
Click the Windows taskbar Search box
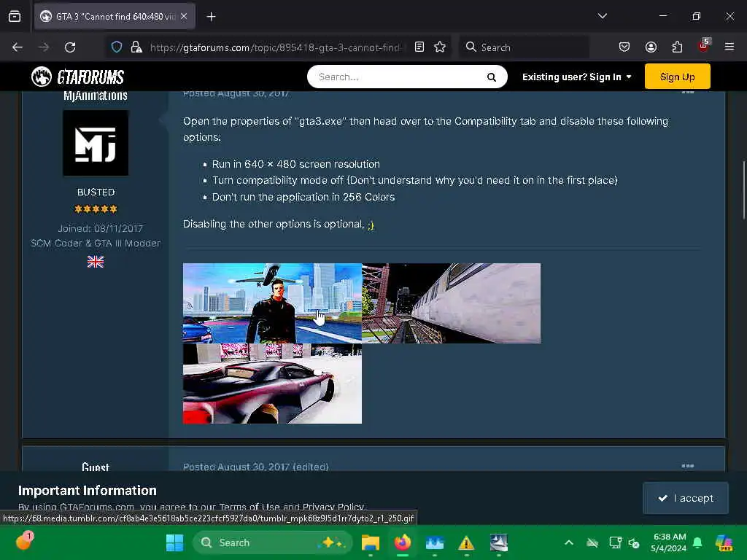pos(273,542)
